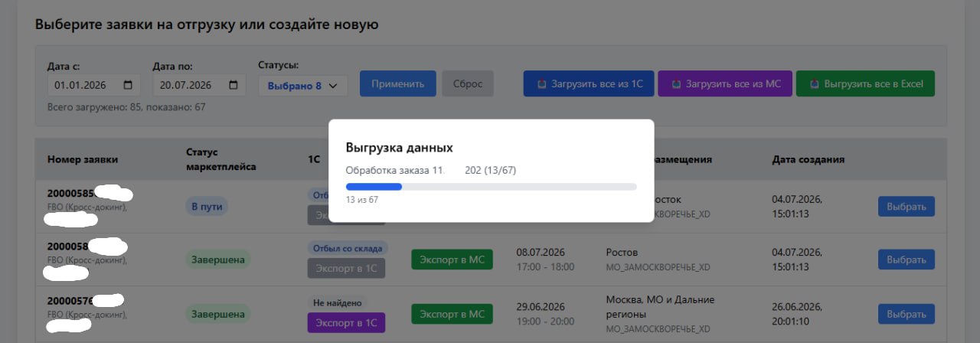Click gray 'Экспорт в 1С' in Ростов row
Viewport: 980px width, 343px height.
coord(346,268)
